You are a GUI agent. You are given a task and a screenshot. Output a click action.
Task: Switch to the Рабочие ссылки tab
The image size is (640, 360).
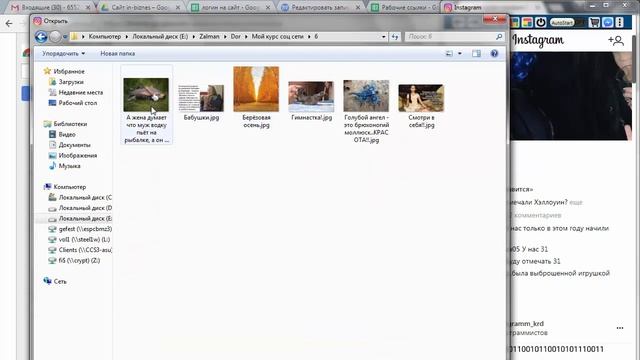(x=404, y=7)
